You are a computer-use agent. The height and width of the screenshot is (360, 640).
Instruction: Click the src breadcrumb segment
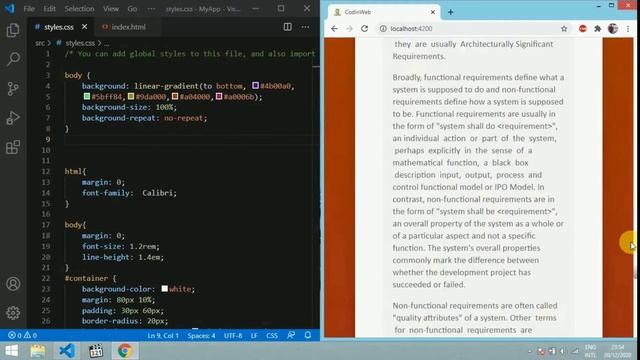tap(40, 43)
